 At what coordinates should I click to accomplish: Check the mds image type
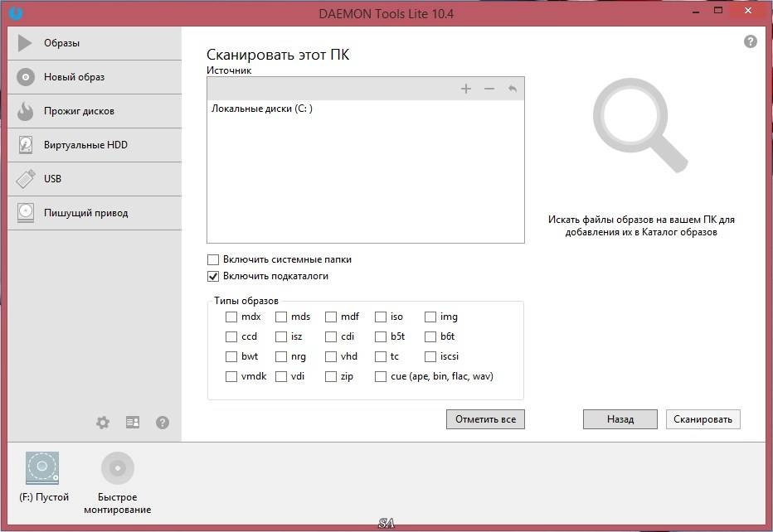281,317
